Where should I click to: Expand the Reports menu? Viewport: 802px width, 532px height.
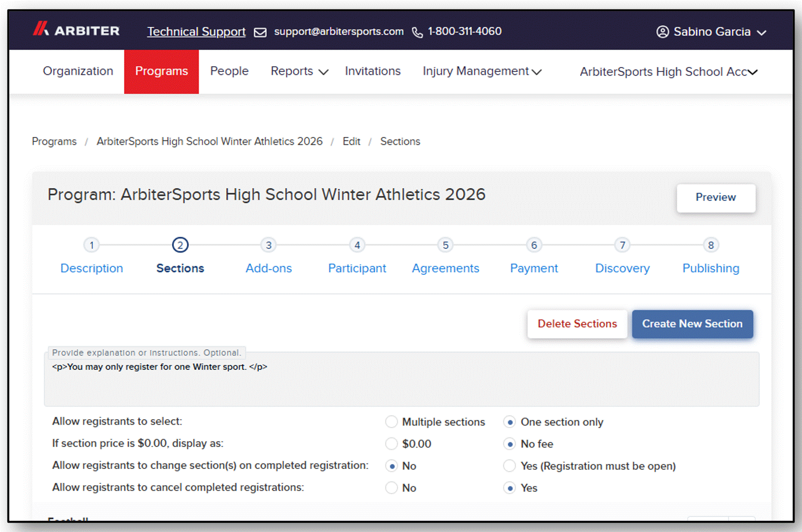pos(299,71)
